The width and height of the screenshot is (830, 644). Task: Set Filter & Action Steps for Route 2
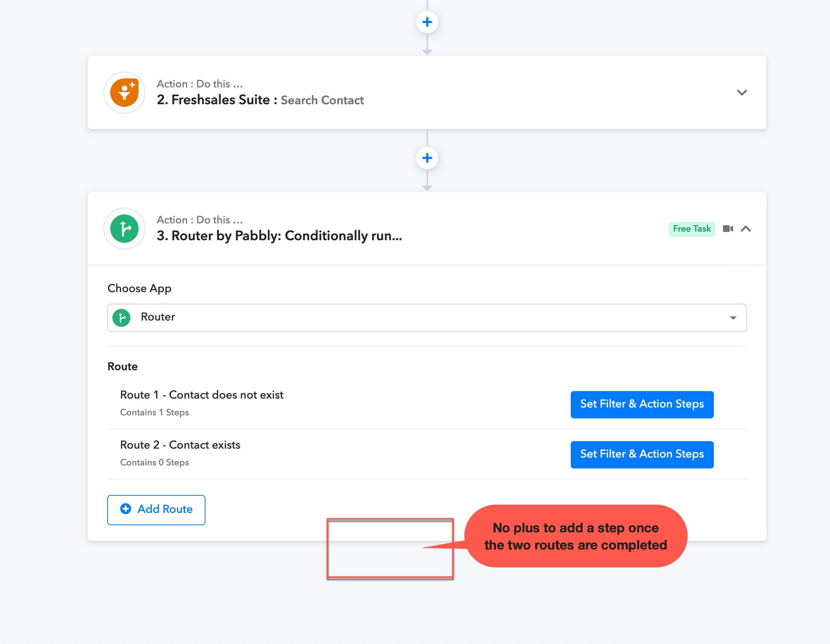642,454
